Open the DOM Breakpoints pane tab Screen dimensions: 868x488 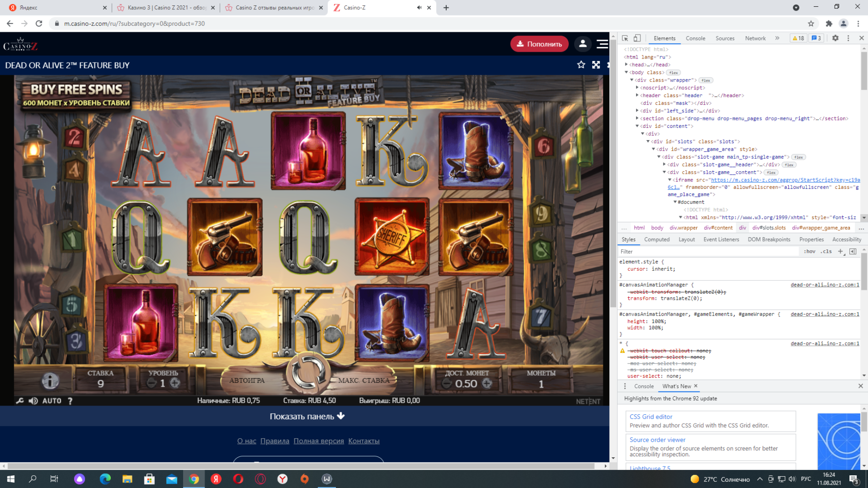click(x=769, y=240)
